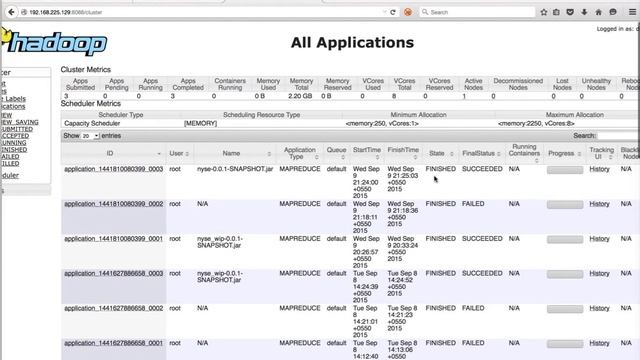Image resolution: width=640 pixels, height=360 pixels.
Task: Click the Active Nodes count link
Action: pos(464,96)
